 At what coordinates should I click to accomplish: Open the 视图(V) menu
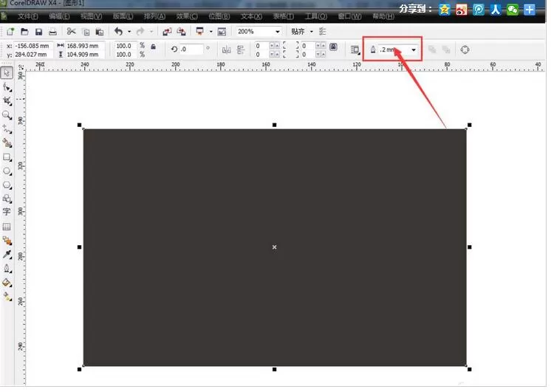point(91,16)
